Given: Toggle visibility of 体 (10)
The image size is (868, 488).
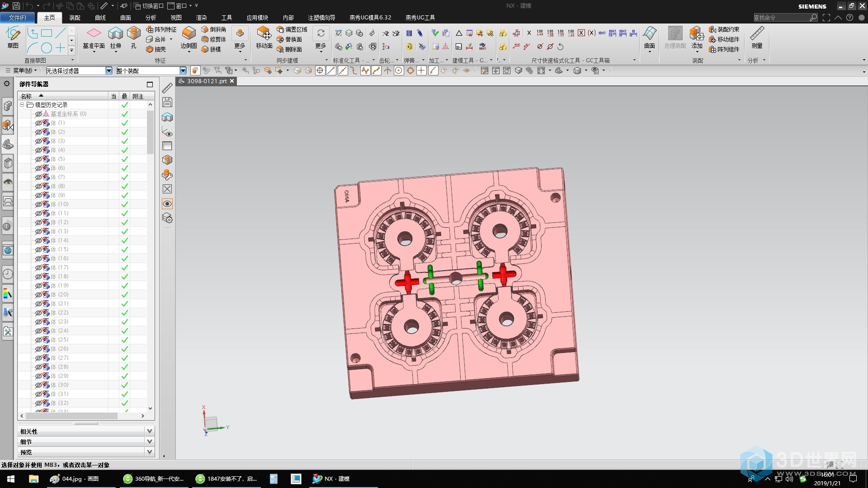Looking at the screenshot, I should [38, 204].
